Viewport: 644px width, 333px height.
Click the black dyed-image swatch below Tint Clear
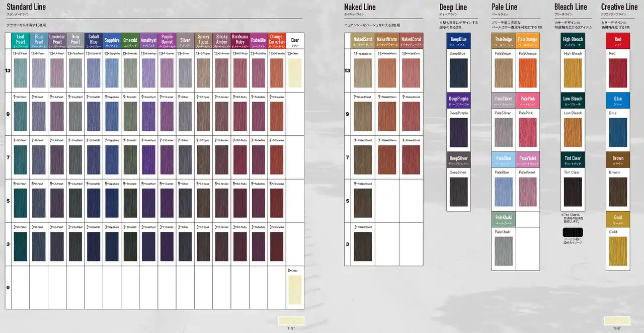click(572, 232)
